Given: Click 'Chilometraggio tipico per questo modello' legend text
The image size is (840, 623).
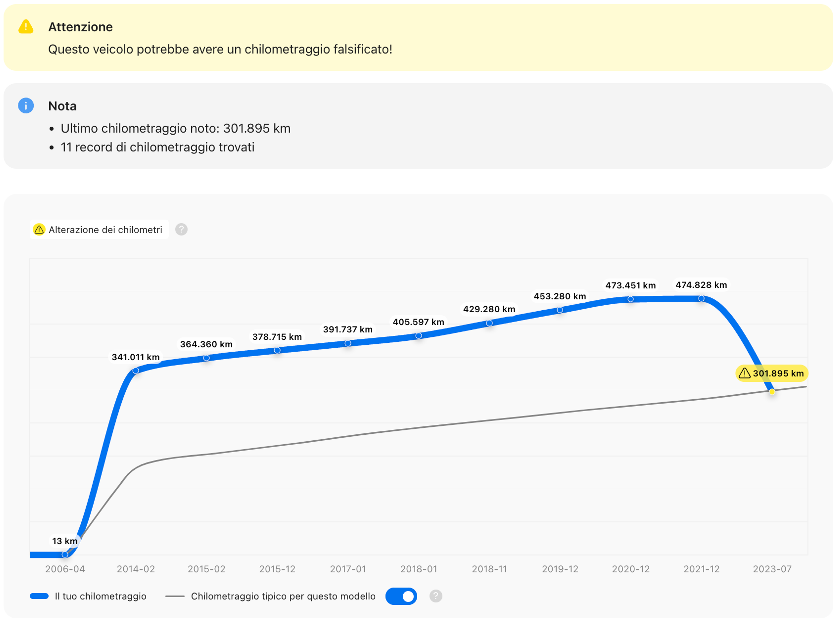Looking at the screenshot, I should click(283, 597).
